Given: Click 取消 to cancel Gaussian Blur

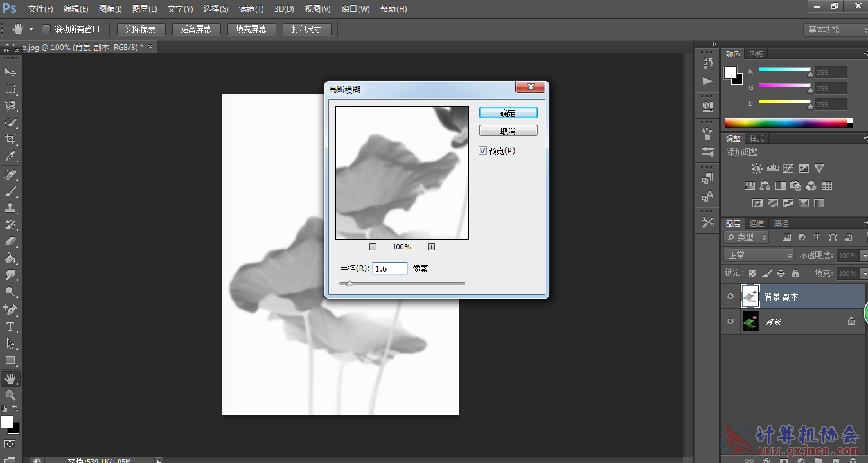Looking at the screenshot, I should click(508, 131).
